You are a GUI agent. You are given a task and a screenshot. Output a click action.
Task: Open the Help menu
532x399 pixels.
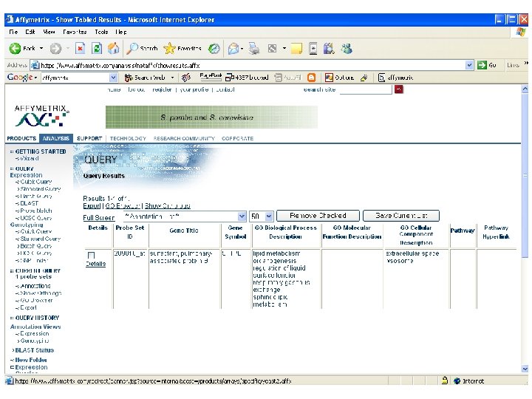pos(120,32)
